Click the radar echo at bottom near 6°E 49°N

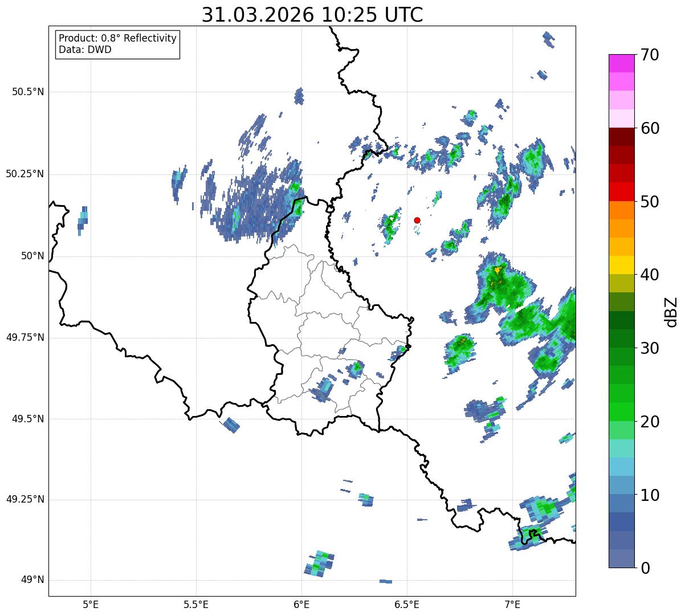(319, 564)
